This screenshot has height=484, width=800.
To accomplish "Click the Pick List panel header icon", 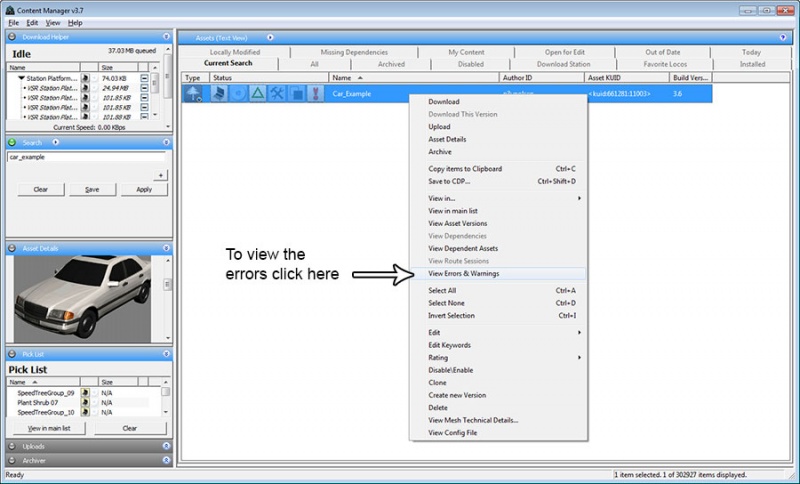I will coord(12,354).
